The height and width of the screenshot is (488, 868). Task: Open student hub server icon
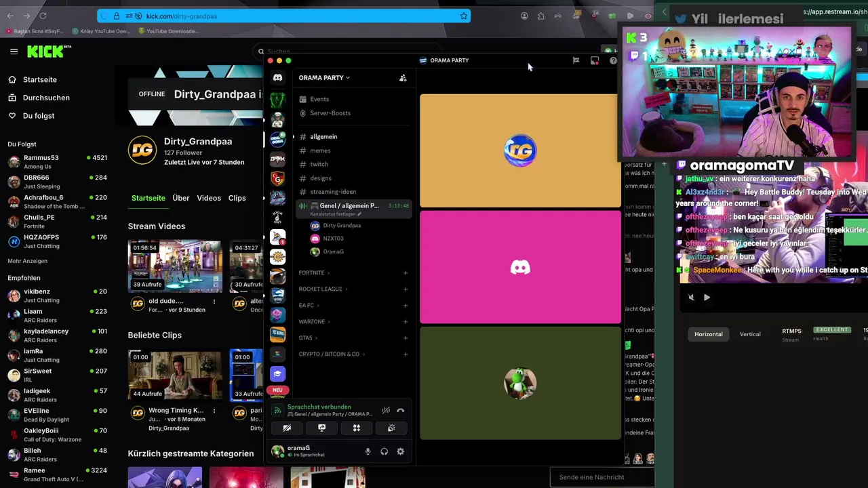click(277, 373)
